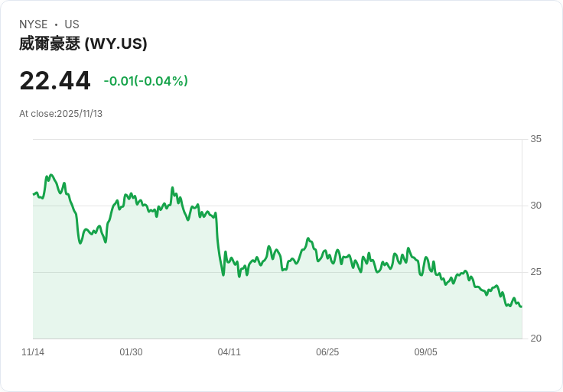Click the 35 value on y-axis

(x=535, y=139)
